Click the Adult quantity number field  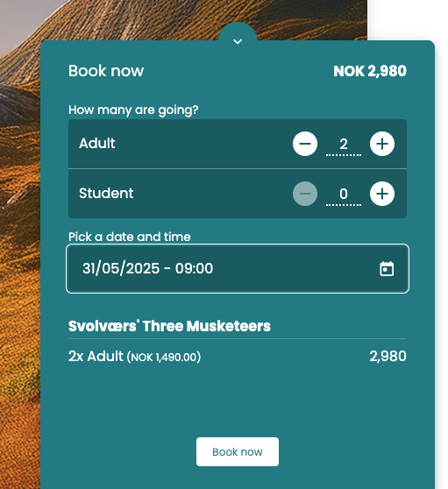344,145
